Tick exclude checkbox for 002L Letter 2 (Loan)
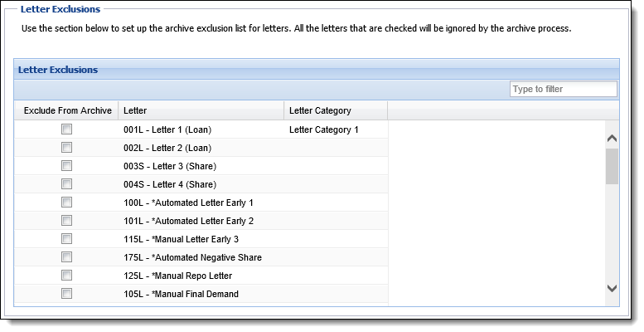 (x=66, y=147)
